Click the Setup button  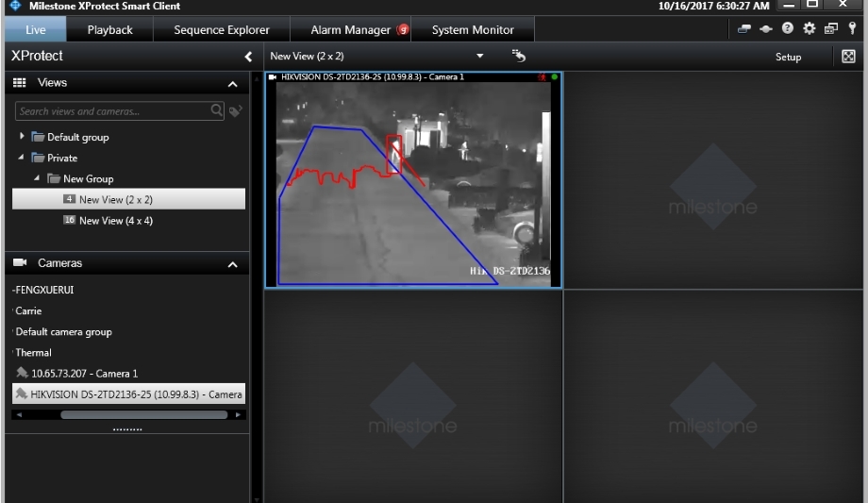click(788, 57)
